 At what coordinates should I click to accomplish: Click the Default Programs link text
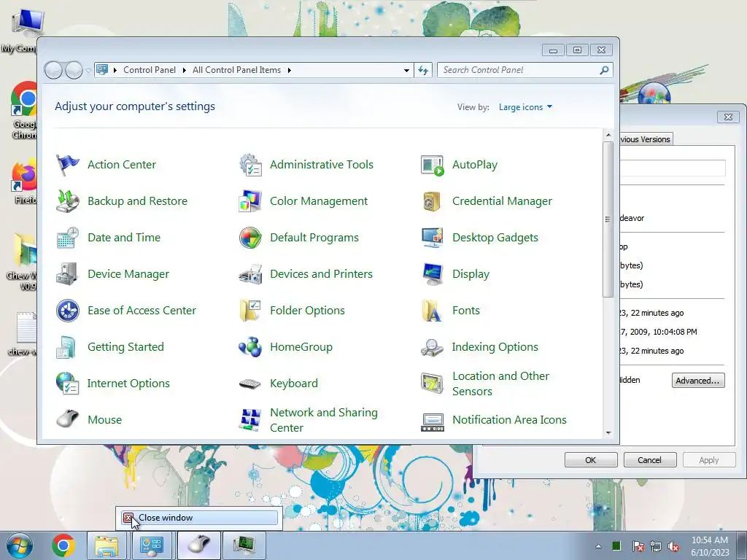click(x=314, y=238)
